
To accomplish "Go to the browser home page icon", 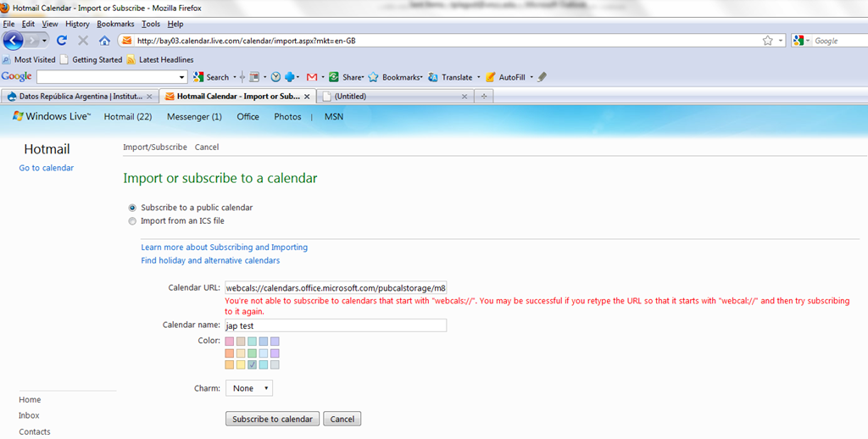I will (104, 40).
